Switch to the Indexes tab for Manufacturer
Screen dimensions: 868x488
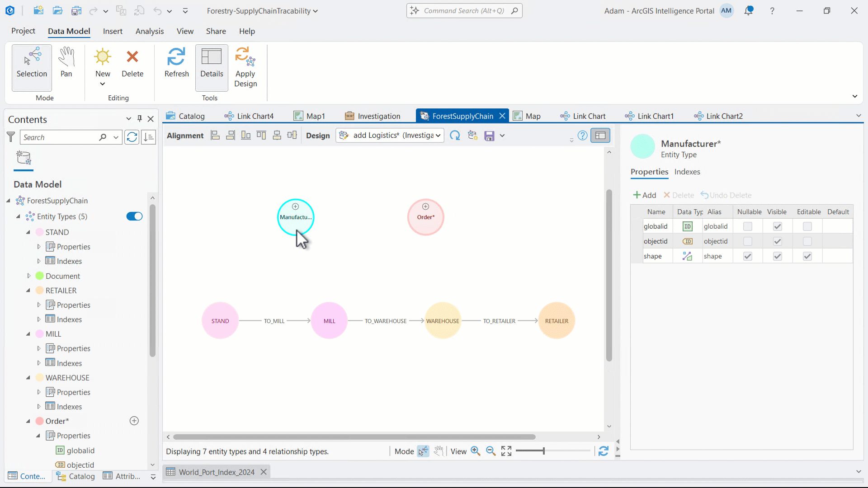687,172
